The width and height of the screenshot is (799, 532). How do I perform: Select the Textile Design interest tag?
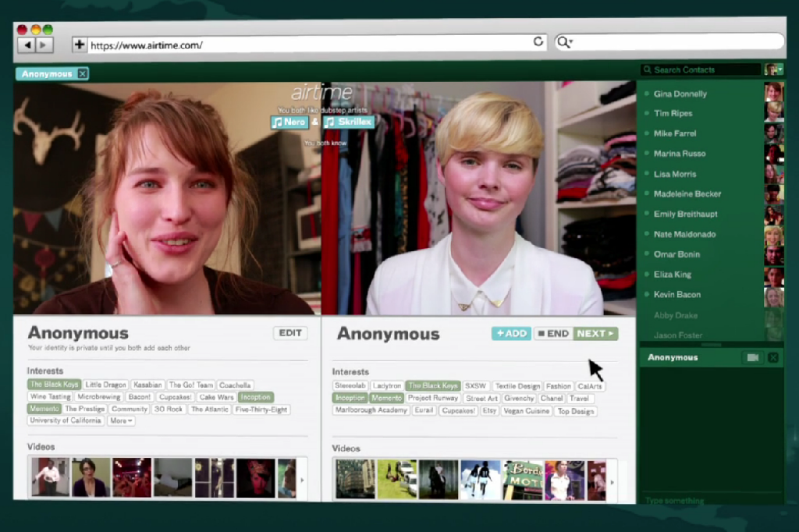tap(517, 386)
